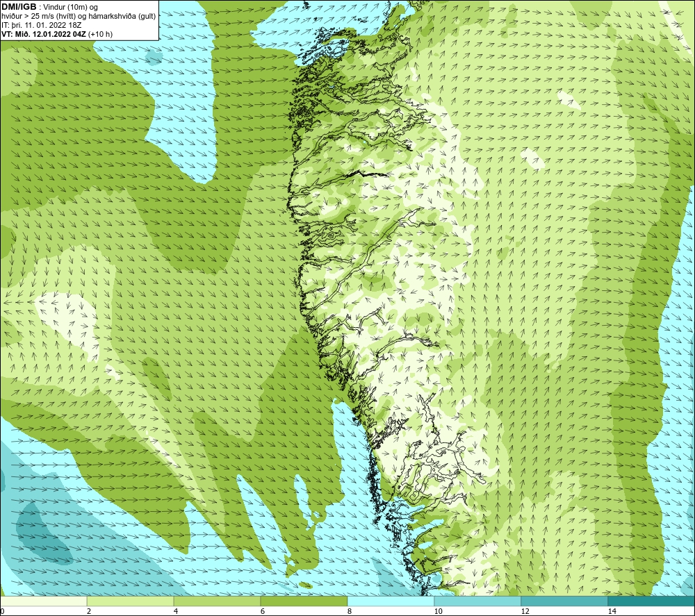Click the legend scale value '10'
The height and width of the screenshot is (616, 695).
tap(438, 612)
